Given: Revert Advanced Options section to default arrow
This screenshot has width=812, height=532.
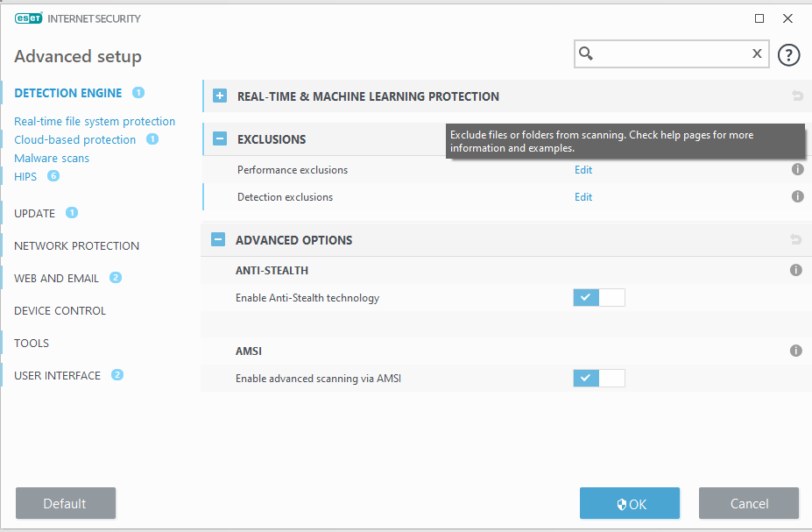Looking at the screenshot, I should pyautogui.click(x=796, y=240).
